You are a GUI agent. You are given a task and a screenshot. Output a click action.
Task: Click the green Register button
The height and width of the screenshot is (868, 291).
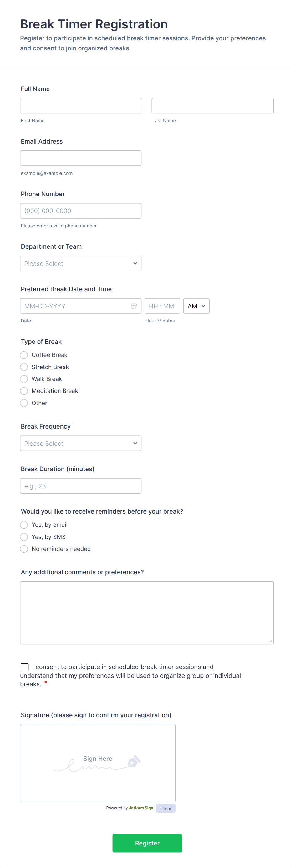[147, 843]
